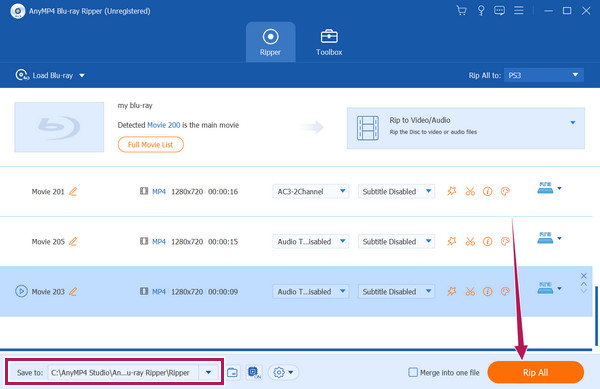Enable Merge into one file checkbox
Viewport: 600px width, 389px height.
point(413,372)
